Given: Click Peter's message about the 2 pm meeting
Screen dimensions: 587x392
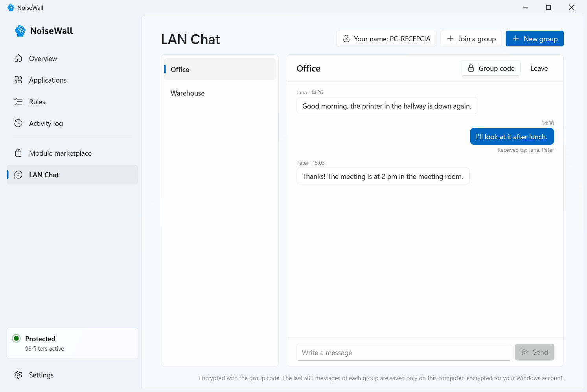Looking at the screenshot, I should (383, 176).
